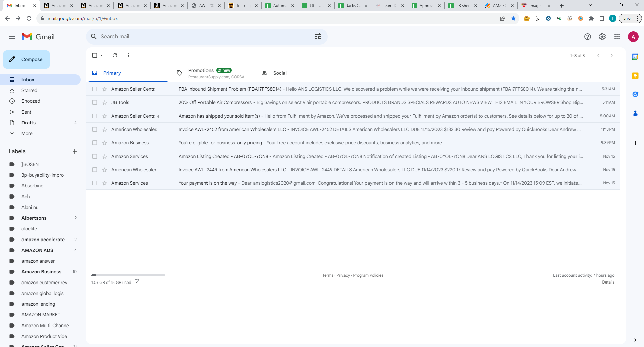The width and height of the screenshot is (644, 347).
Task: Switch to the AWL 20 browser tab
Action: (x=206, y=6)
